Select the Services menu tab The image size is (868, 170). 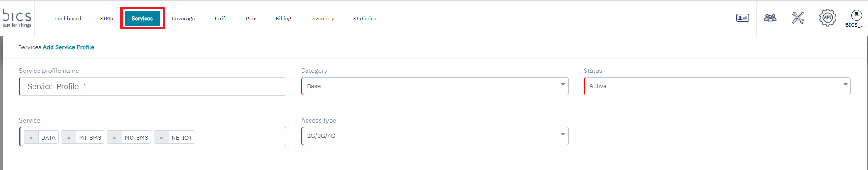pyautogui.click(x=142, y=19)
